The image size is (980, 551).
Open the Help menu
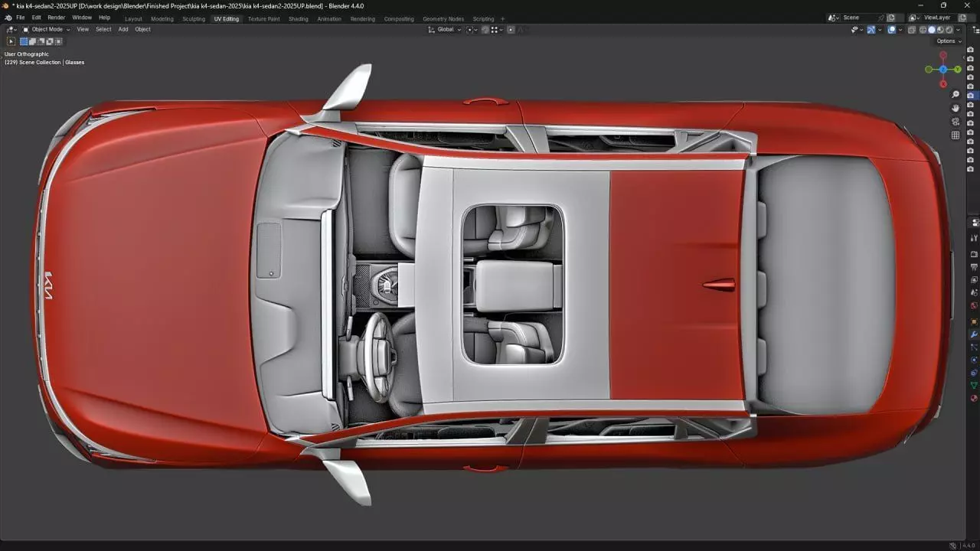coord(104,18)
